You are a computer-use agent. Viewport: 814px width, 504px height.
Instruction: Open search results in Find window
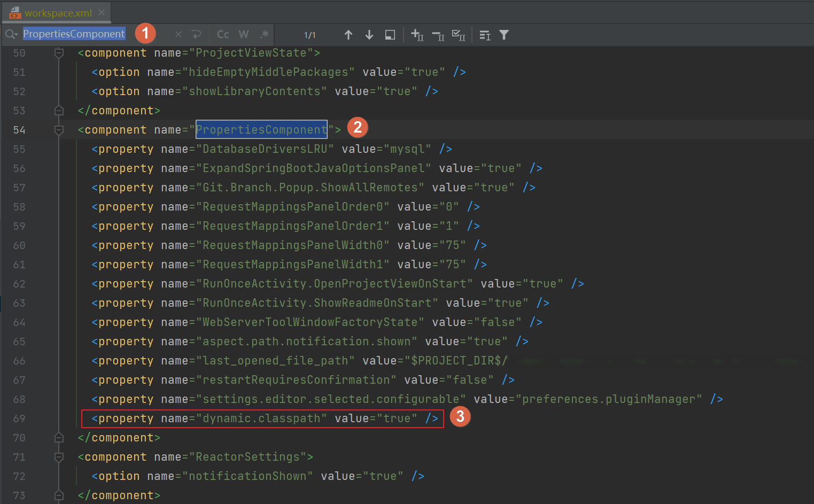point(390,35)
